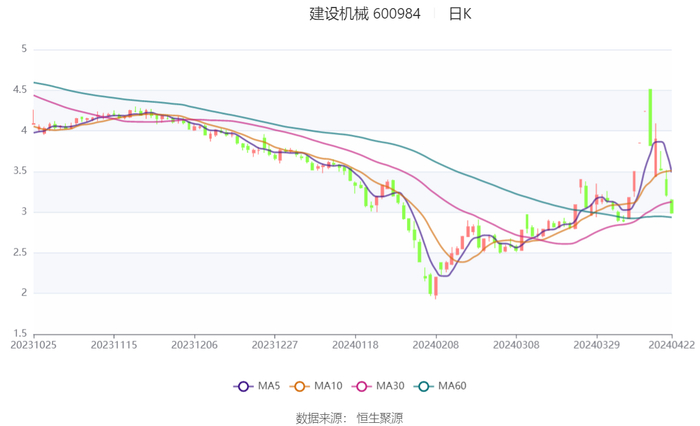
Task: Toggle the MA5 legend series
Action: point(257,386)
